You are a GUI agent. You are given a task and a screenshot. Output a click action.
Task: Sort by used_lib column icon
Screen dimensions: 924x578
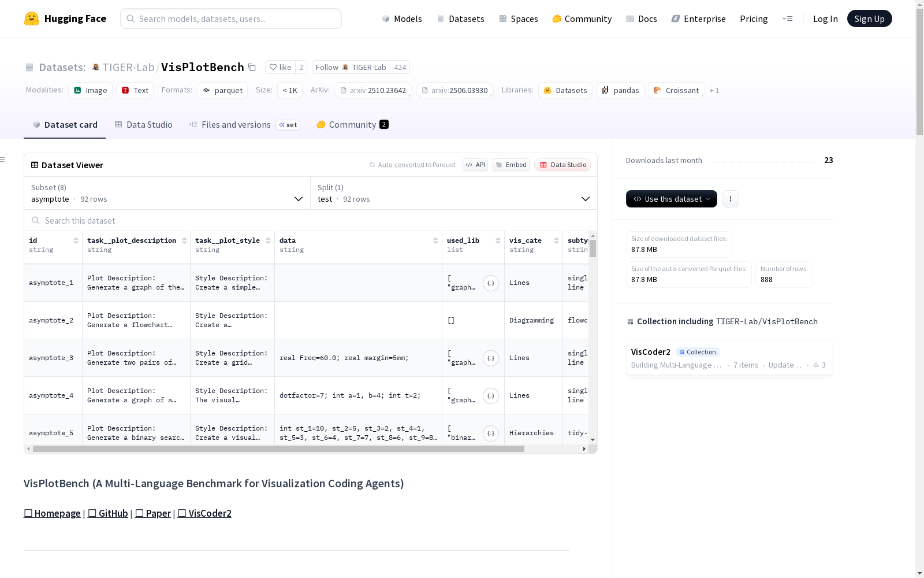(498, 240)
